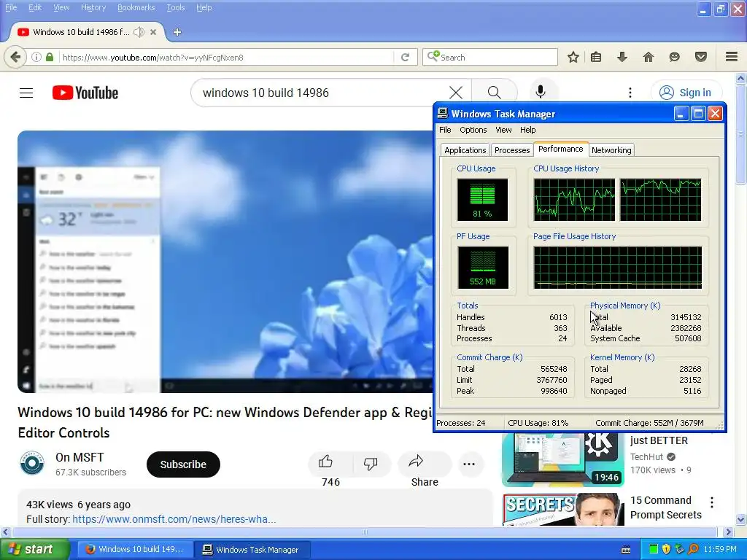Reload the page with refresh icon

pos(406,57)
